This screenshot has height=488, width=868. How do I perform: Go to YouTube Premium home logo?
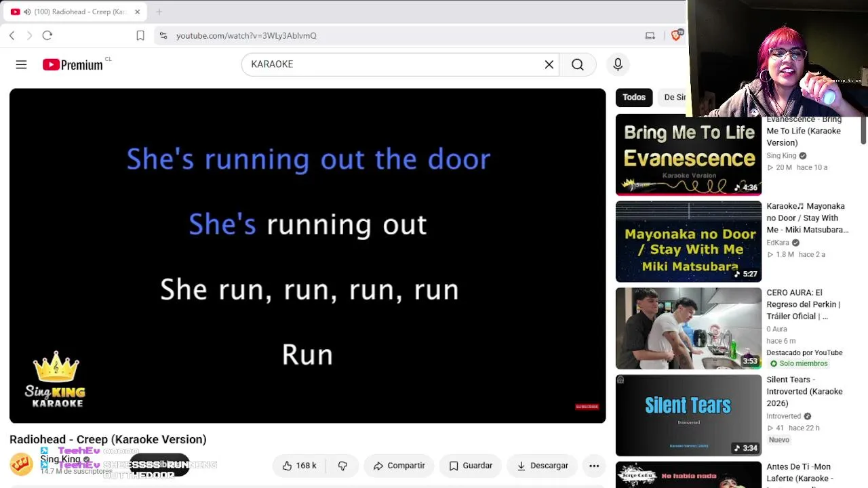73,64
